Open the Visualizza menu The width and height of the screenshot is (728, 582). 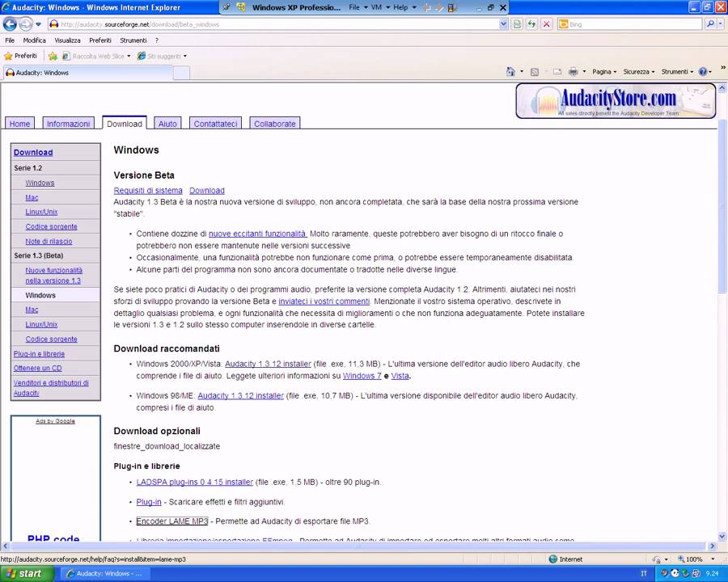click(67, 40)
